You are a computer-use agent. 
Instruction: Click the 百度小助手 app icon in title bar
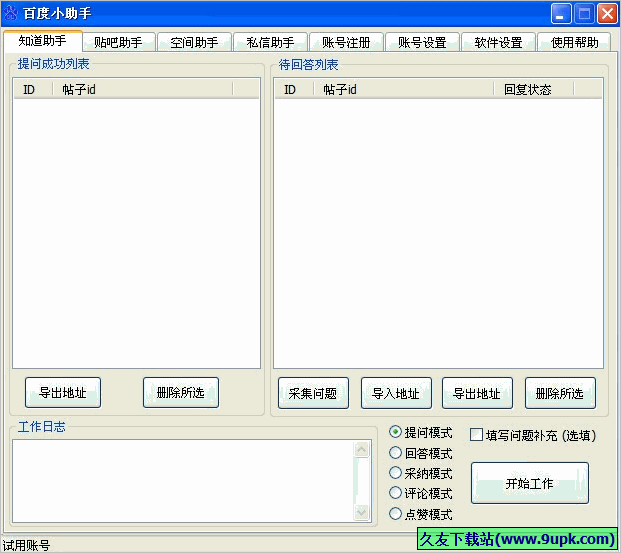click(x=10, y=13)
